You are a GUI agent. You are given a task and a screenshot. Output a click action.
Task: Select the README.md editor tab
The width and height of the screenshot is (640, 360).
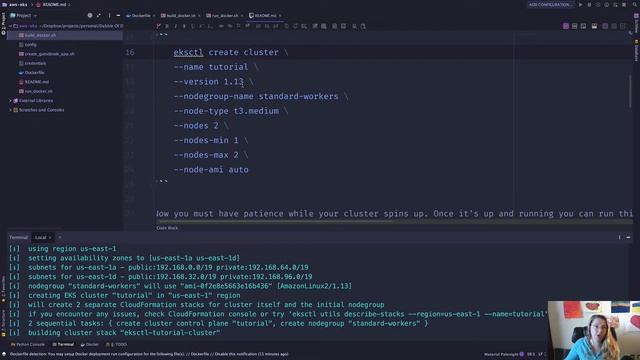tap(265, 16)
